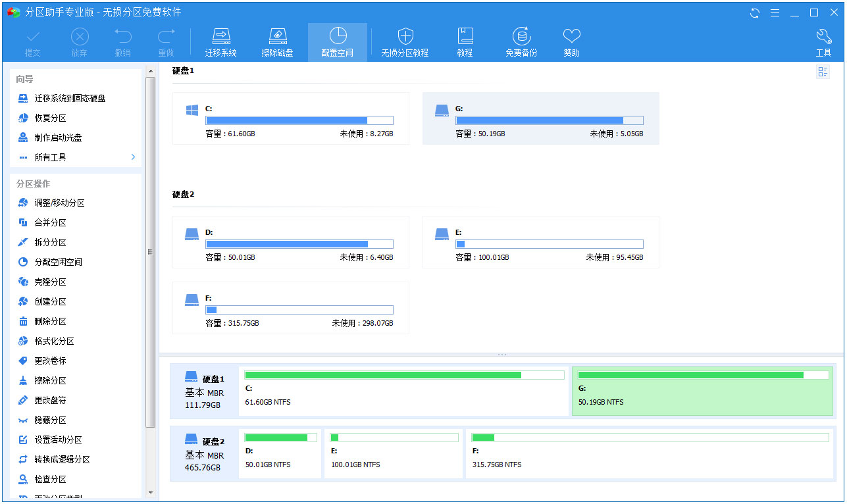Open 无损分区教程 shield icon

(405, 37)
